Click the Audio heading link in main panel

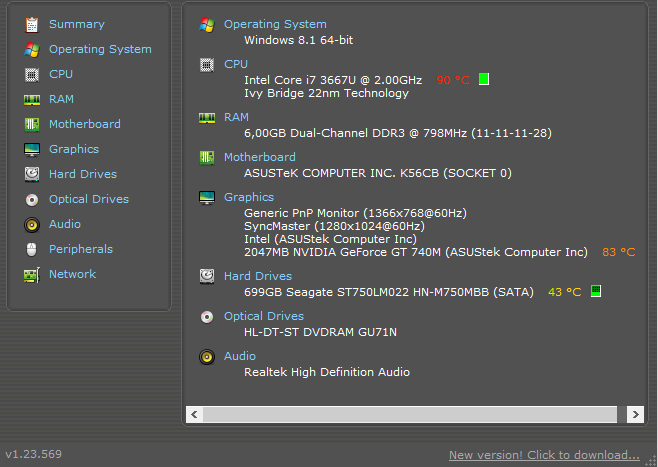pyautogui.click(x=240, y=356)
